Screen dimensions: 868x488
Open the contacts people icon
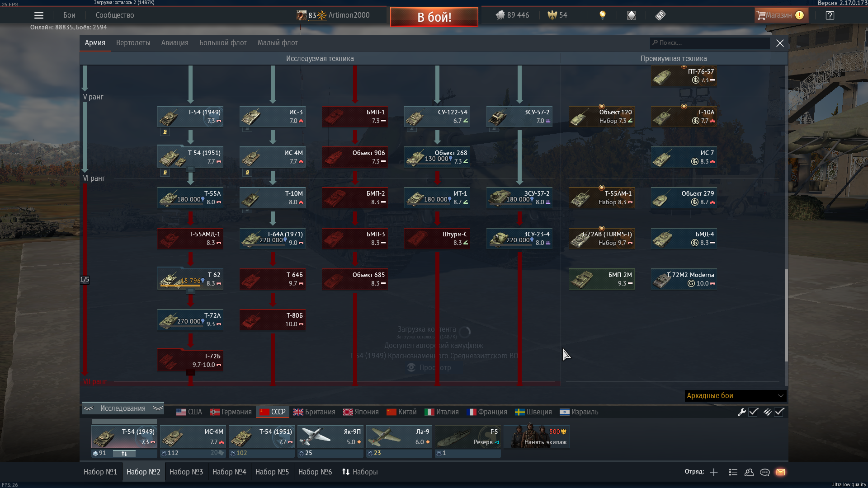coord(749,472)
